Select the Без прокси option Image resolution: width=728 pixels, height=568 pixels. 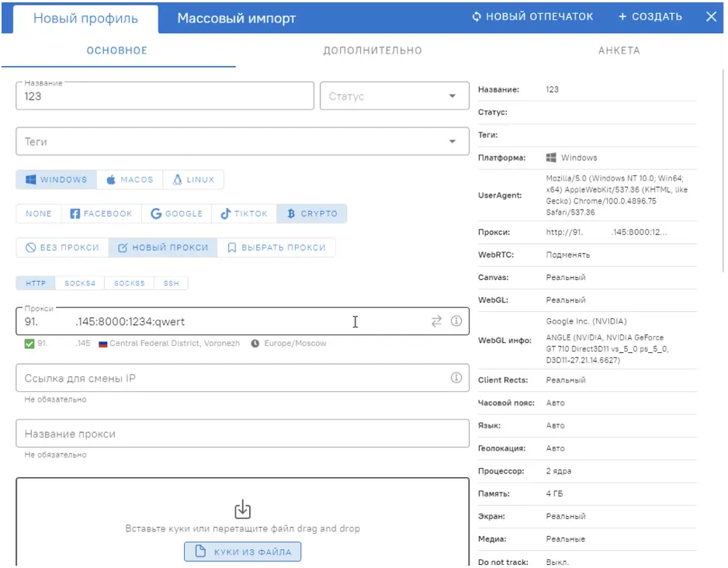[62, 248]
